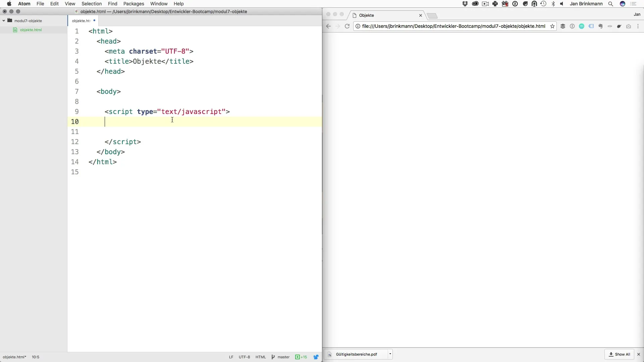Viewport: 644px width, 362px height.
Task: Open Spotlight search magnifier icon
Action: coord(611,4)
